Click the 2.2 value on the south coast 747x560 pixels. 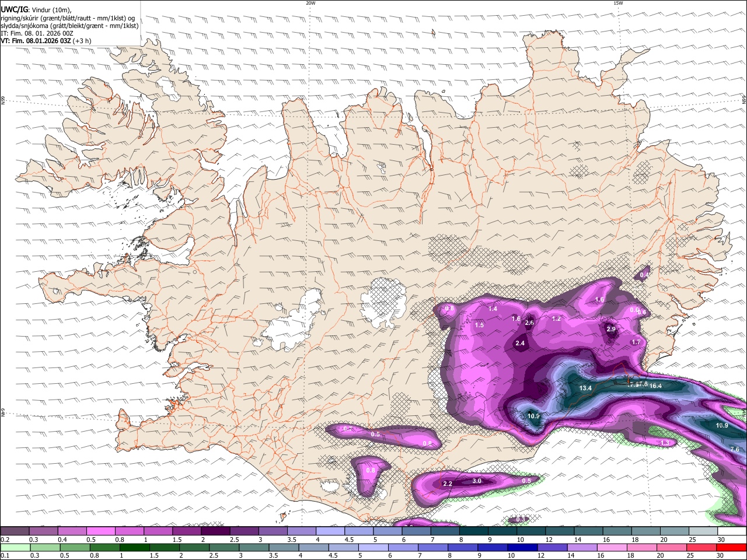coord(448,484)
